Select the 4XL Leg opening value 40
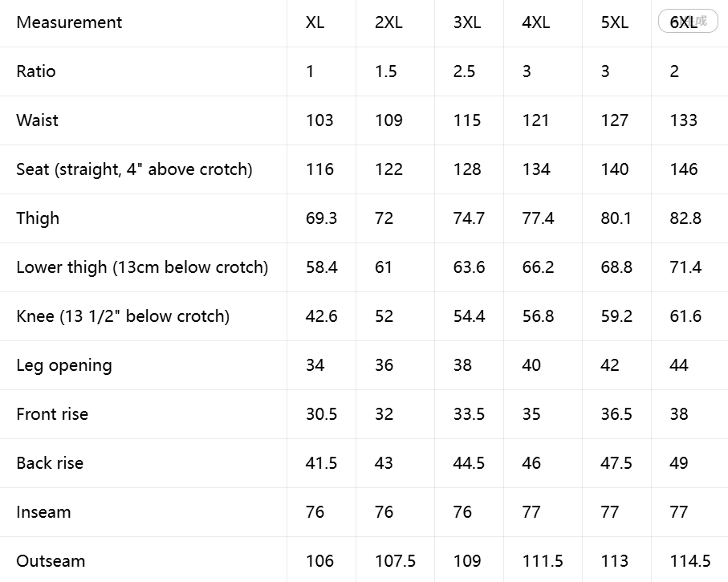Viewport: 728px width, 582px height. click(531, 365)
